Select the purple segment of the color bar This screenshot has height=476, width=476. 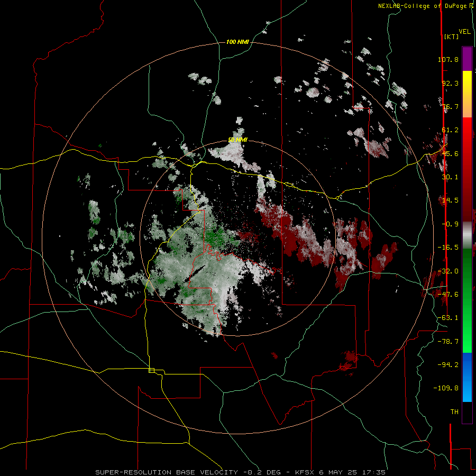(467, 59)
